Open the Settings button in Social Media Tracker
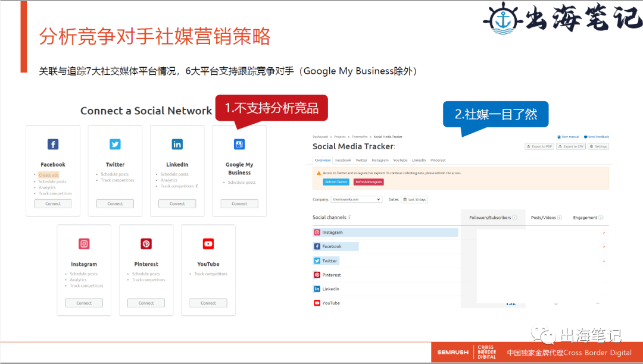Viewport: 643px width, 364px height. point(598,146)
